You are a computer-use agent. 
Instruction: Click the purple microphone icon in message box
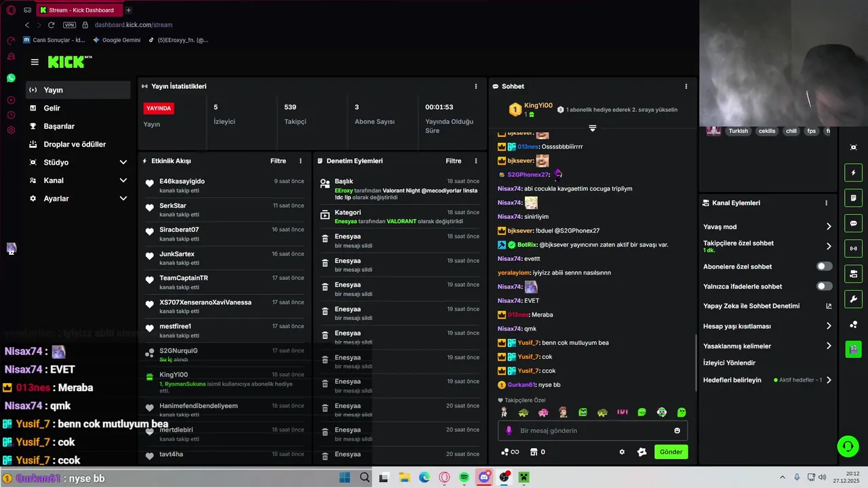[x=509, y=430]
